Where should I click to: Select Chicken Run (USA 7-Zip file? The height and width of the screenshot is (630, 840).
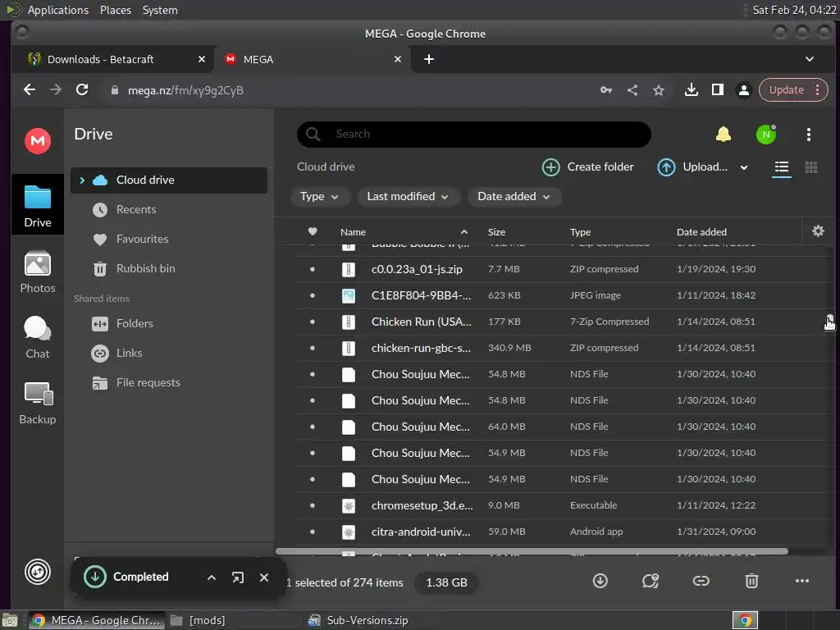[561, 322]
